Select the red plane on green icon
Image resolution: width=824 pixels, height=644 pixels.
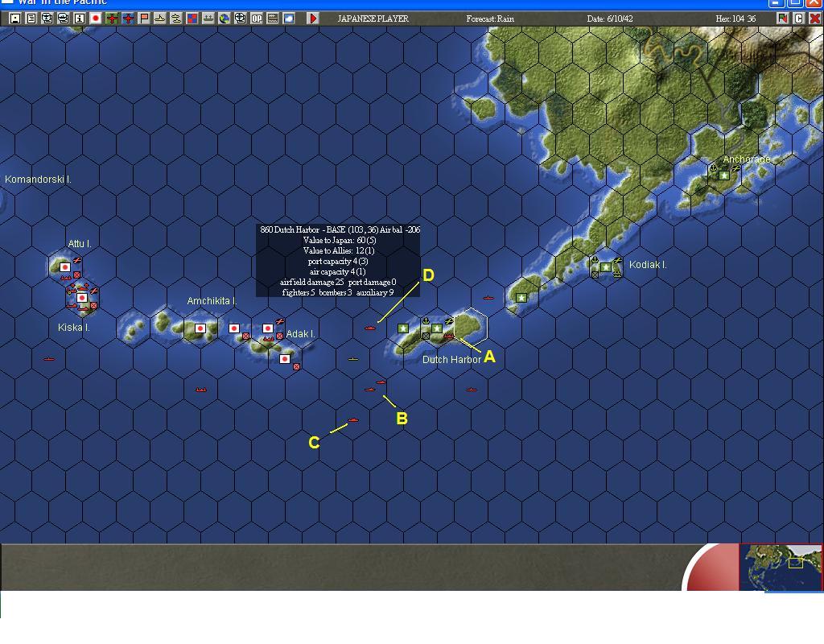[x=112, y=19]
